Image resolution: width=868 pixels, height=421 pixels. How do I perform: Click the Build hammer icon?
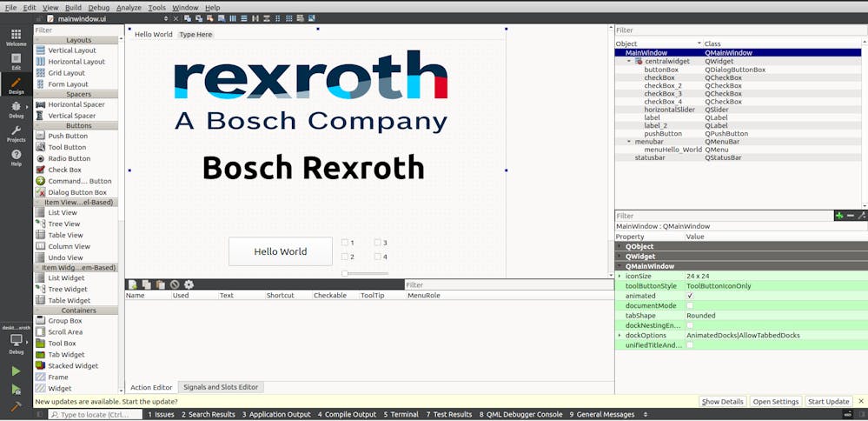16,406
